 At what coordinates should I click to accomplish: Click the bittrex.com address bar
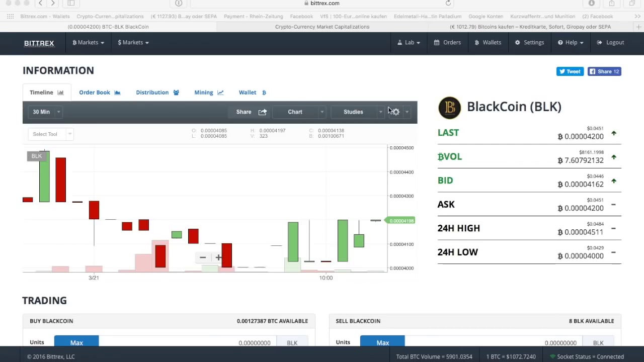[322, 3]
